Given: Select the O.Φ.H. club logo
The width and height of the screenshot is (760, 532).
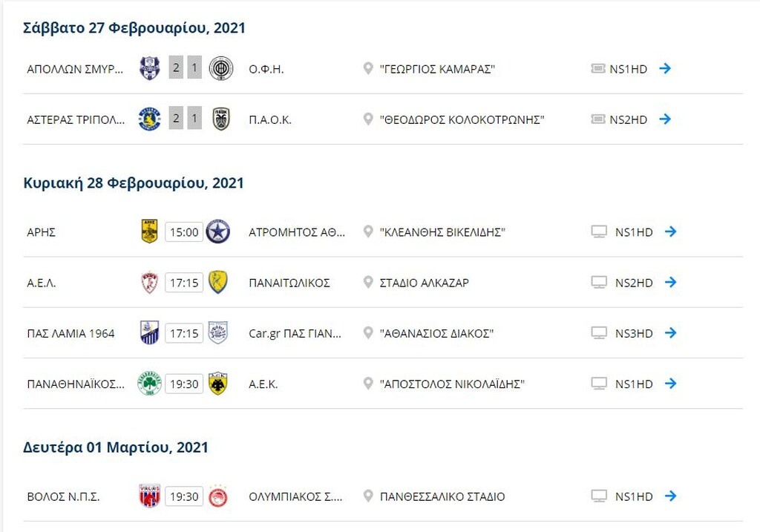Looking at the screenshot, I should point(219,68).
